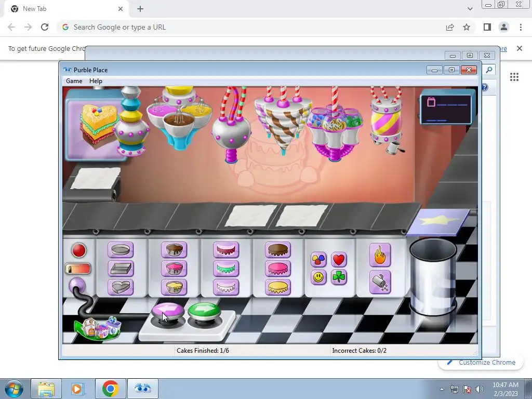Switch to Chrome in the taskbar
Screen dimensions: 532x399
110,389
